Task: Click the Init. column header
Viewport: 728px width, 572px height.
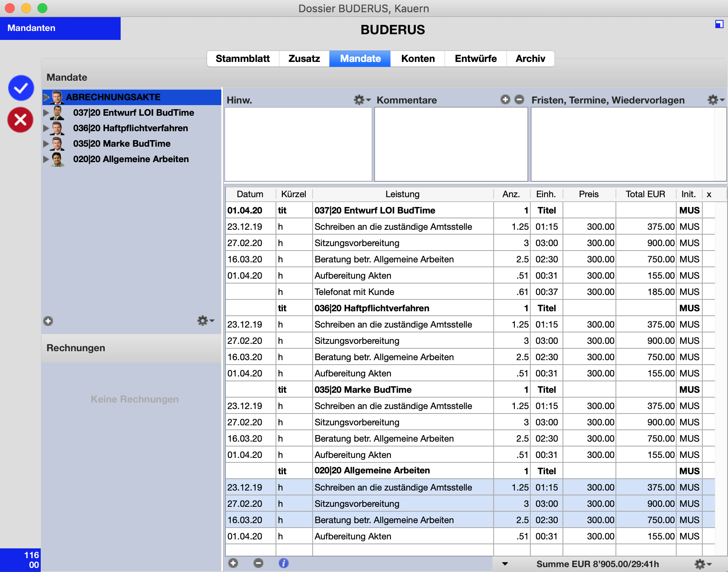Action: pos(689,194)
